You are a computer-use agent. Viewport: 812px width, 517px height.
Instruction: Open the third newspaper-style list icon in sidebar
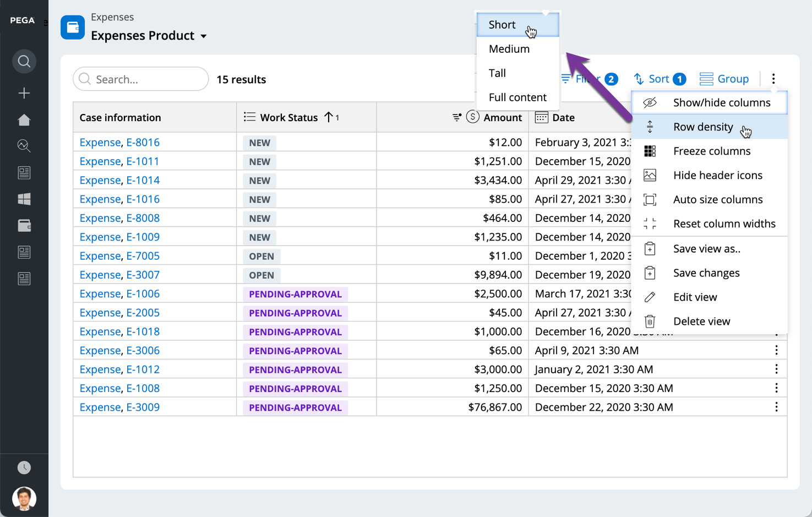[x=24, y=279]
